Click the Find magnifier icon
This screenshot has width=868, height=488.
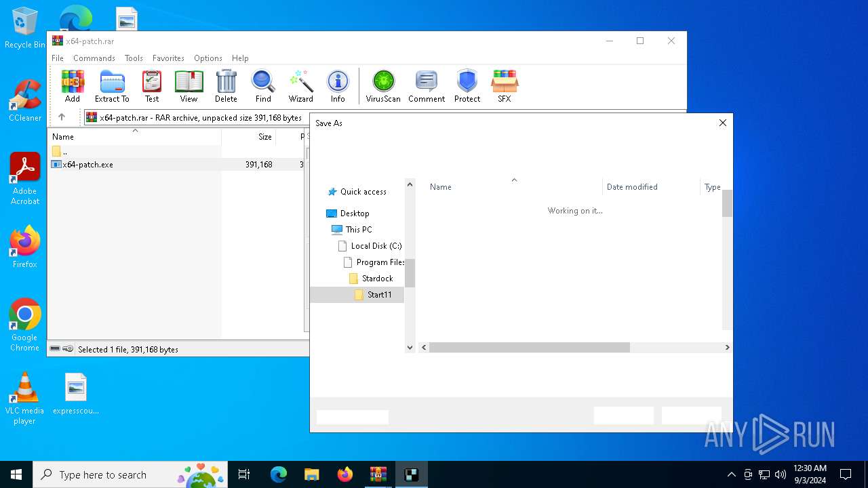[263, 86]
